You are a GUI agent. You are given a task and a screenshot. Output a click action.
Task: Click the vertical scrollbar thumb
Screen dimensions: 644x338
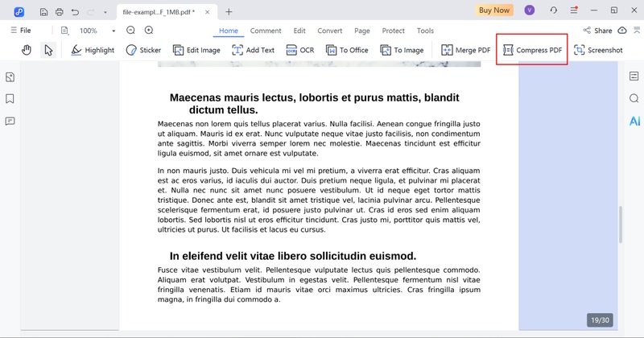coord(620,225)
